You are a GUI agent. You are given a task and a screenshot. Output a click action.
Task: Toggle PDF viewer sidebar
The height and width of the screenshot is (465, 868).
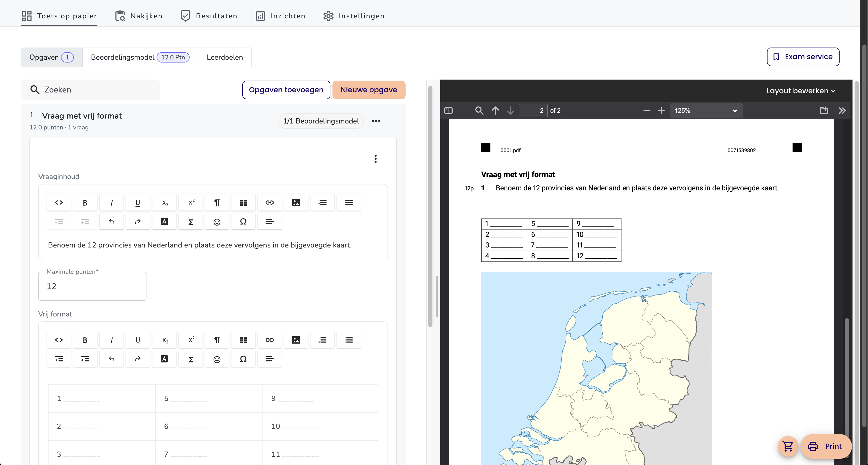[448, 111]
